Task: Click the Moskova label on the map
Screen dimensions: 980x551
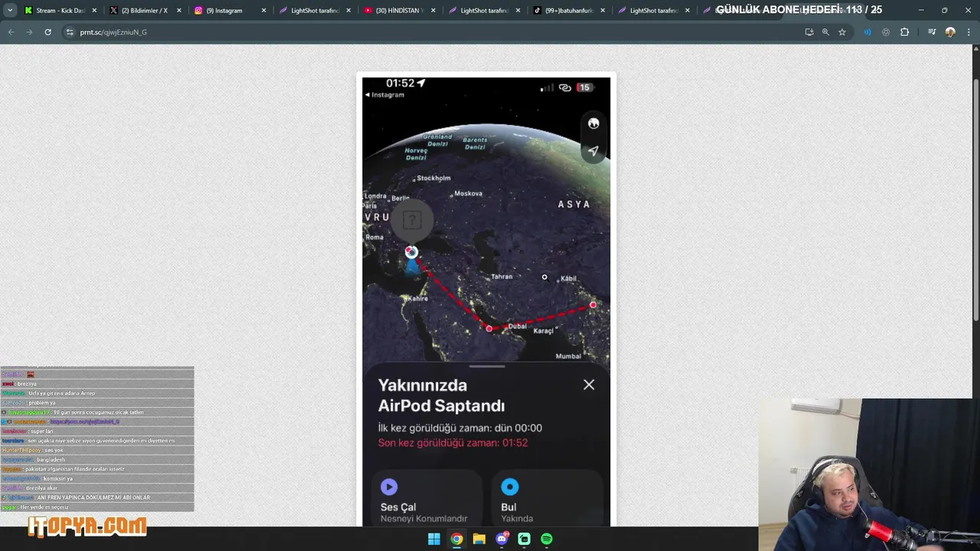Action: tap(468, 194)
